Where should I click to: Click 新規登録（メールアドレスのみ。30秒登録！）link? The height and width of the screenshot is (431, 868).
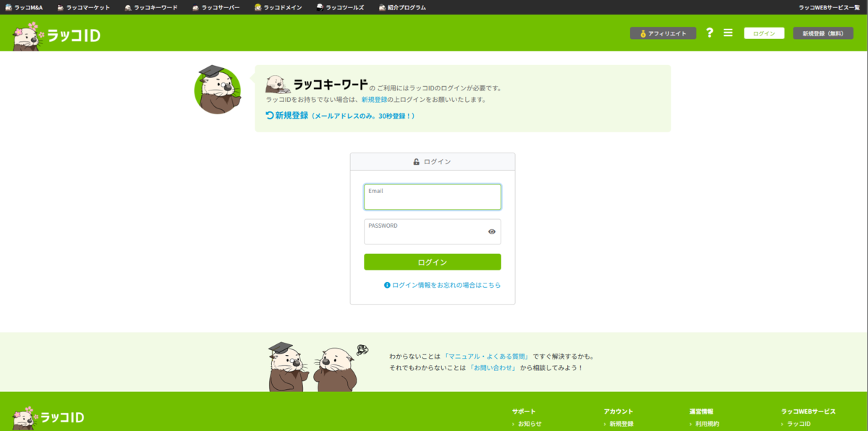340,116
